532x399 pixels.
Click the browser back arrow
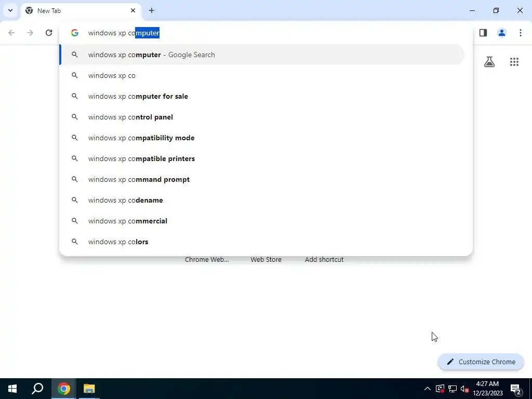click(x=11, y=33)
